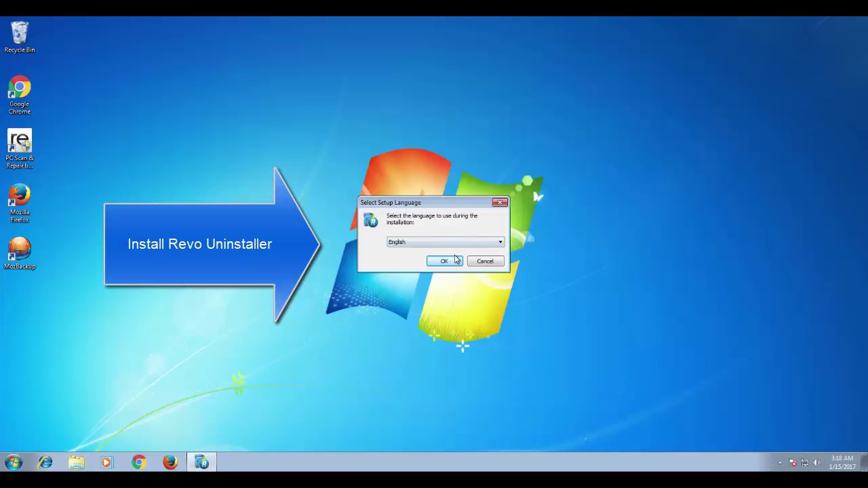
Task: Click OK in the Select Setup Language dialog
Action: pyautogui.click(x=444, y=261)
